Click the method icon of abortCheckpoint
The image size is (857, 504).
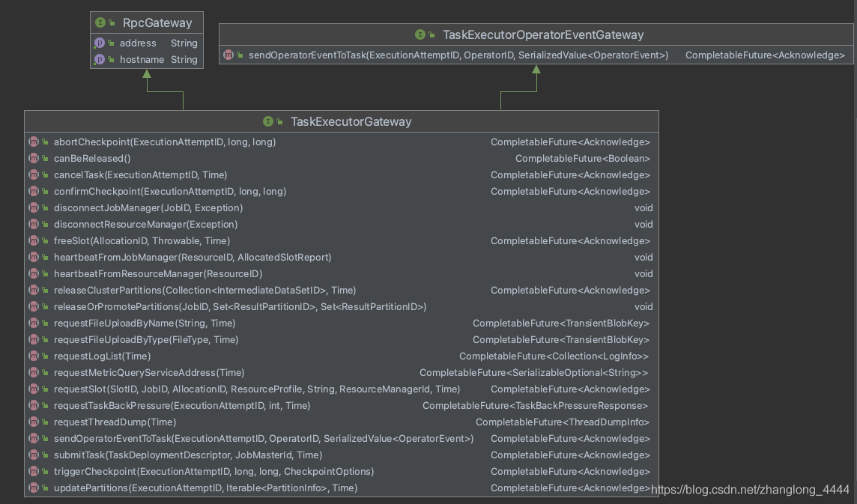34,142
